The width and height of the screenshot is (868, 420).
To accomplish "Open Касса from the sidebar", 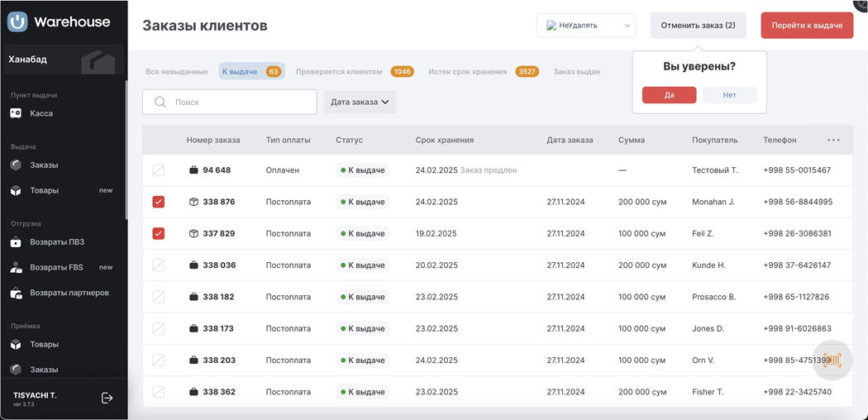I will click(x=41, y=113).
